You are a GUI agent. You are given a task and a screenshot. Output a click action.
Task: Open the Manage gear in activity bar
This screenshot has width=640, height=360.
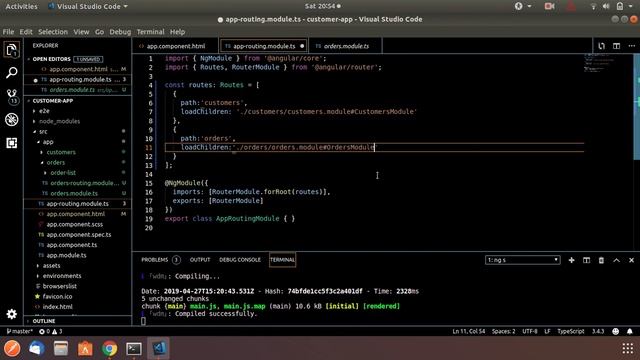click(x=11, y=313)
